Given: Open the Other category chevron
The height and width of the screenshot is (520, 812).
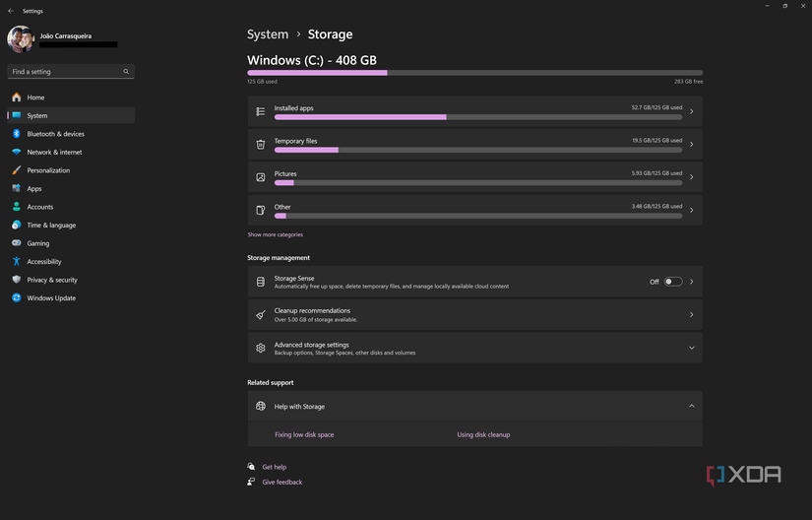Looking at the screenshot, I should point(691,211).
